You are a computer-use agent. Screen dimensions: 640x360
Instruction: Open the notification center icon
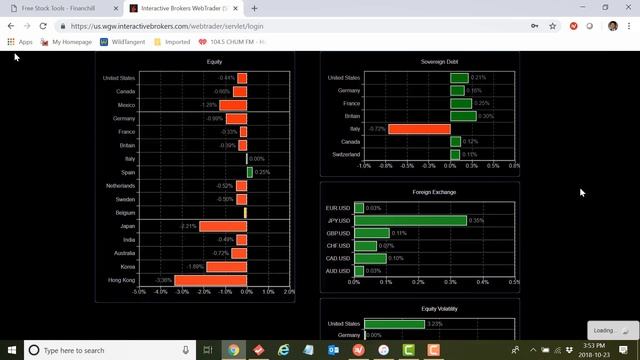coord(623,350)
